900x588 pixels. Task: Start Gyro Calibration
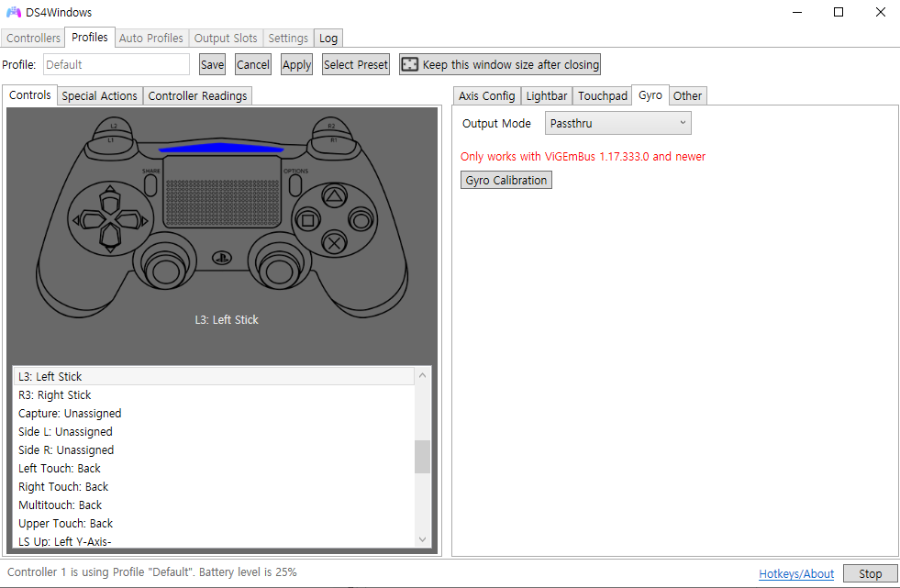(506, 180)
